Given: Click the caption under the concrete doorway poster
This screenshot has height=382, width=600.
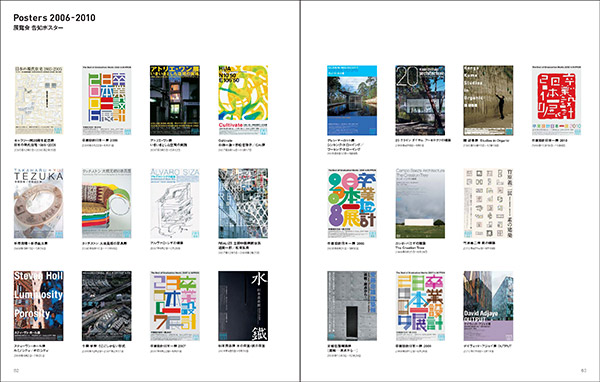Looking at the screenshot, I should tap(344, 350).
